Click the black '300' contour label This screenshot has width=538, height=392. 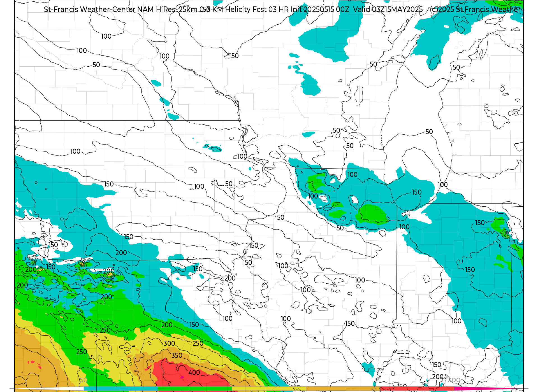169,343
